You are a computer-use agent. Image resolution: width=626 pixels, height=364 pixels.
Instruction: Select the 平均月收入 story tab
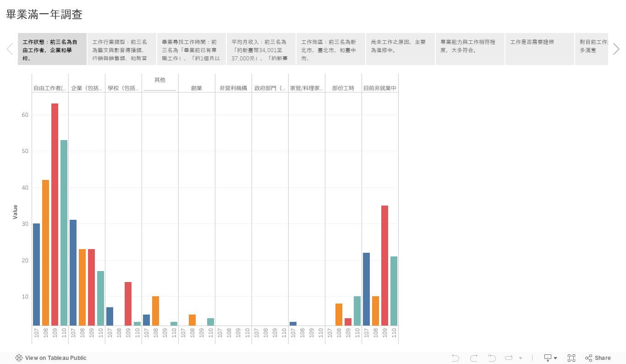pos(261,49)
